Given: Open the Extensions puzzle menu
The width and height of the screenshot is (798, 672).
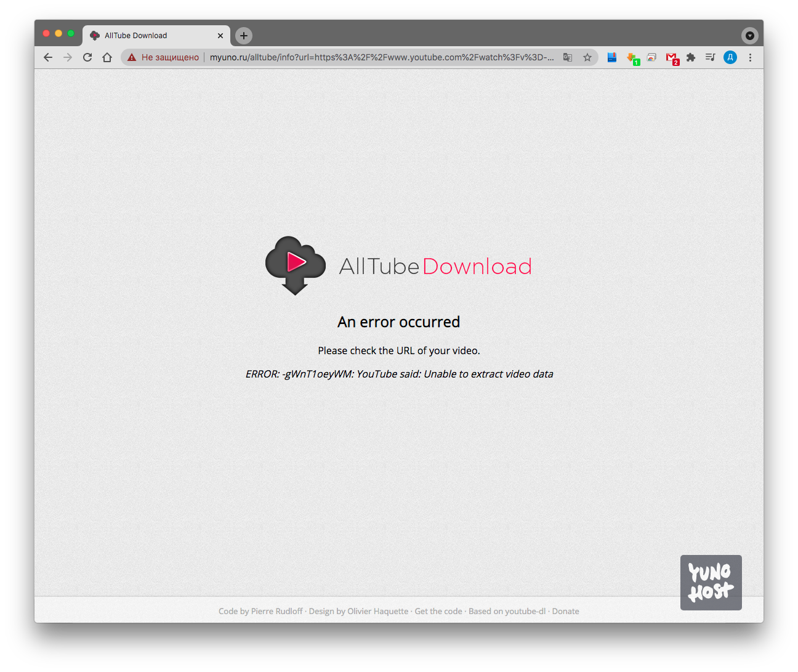Looking at the screenshot, I should pos(691,57).
